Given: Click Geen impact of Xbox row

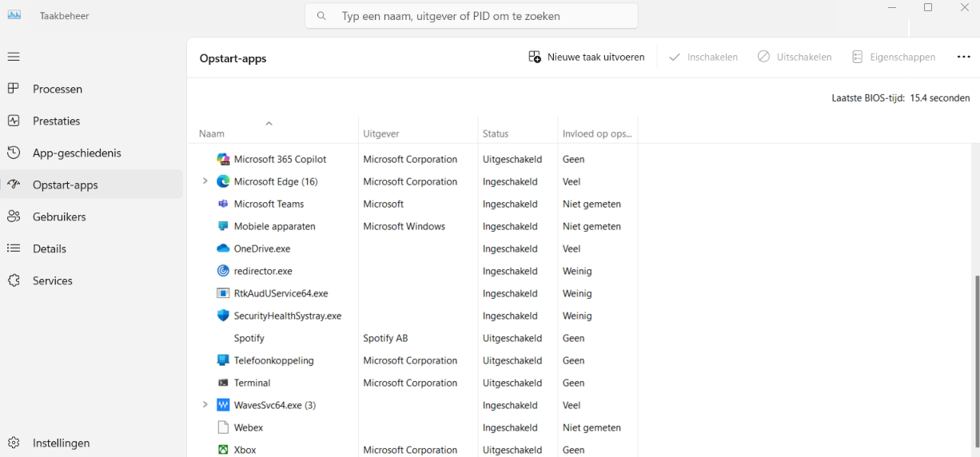Looking at the screenshot, I should (574, 450).
